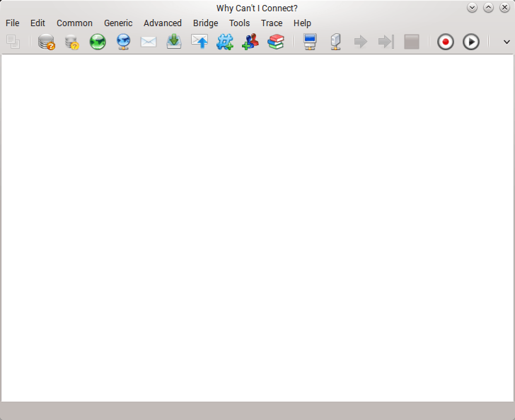Open the Edit menu
515x420 pixels.
click(x=37, y=23)
